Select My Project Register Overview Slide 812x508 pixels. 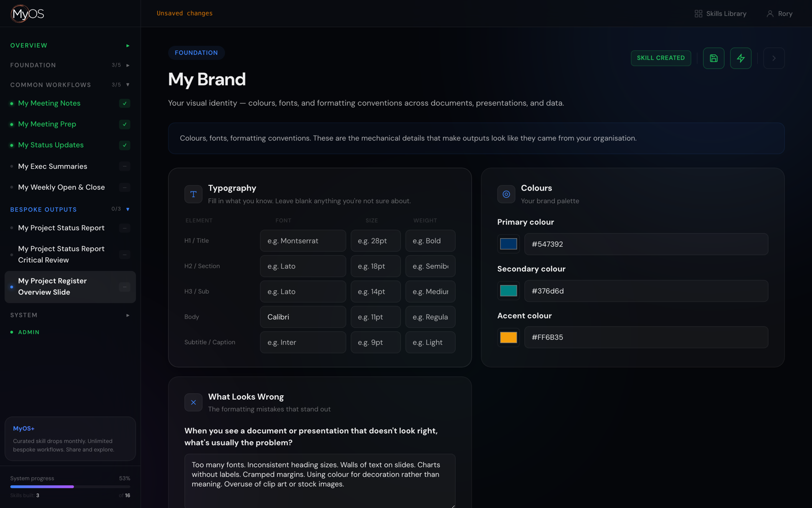point(70,287)
